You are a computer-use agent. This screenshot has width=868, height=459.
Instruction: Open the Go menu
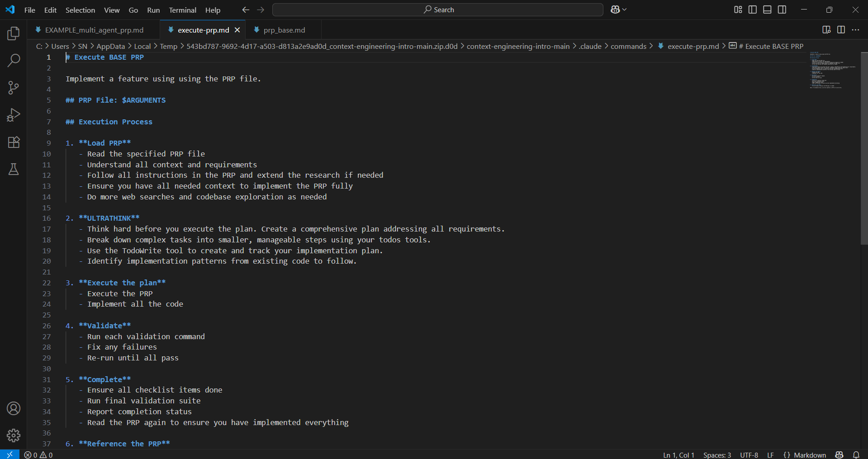point(133,10)
